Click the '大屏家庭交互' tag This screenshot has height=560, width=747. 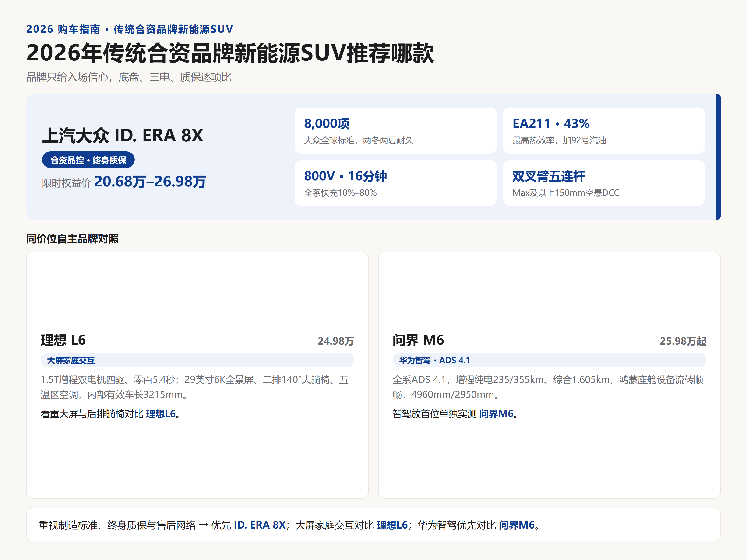tap(197, 360)
